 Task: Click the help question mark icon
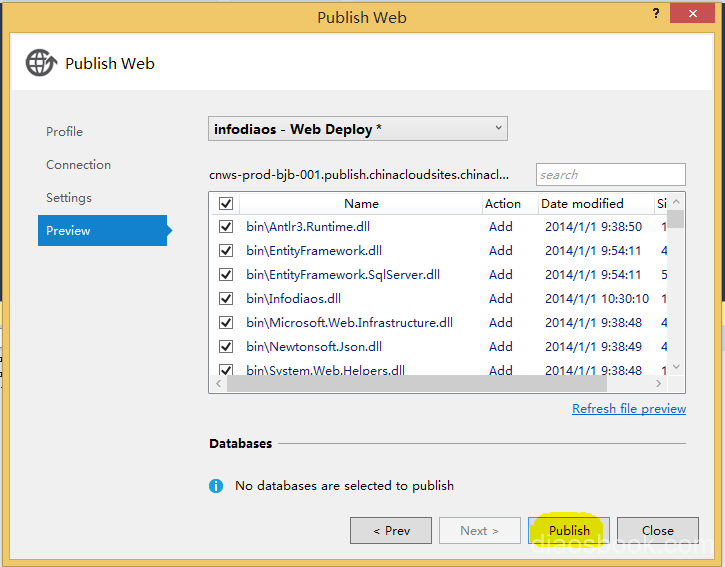656,13
